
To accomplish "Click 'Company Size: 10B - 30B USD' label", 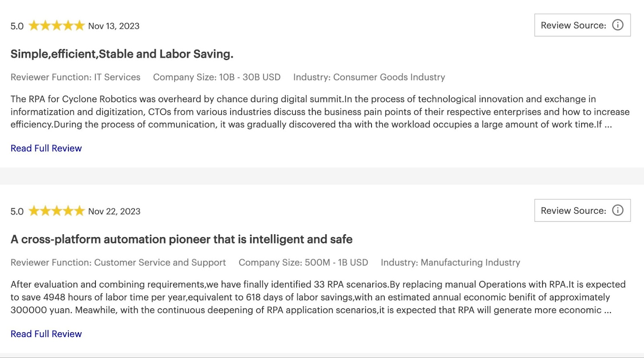I will pyautogui.click(x=217, y=77).
